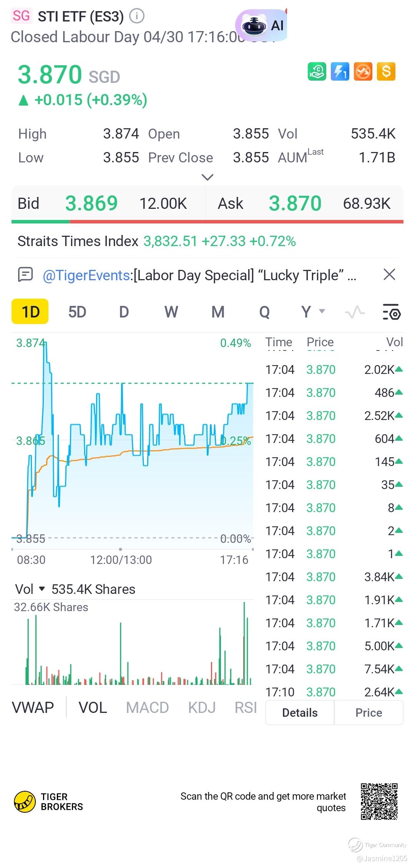Toggle the KDJ indicator
Screen dimensions: 415x868
[202, 708]
